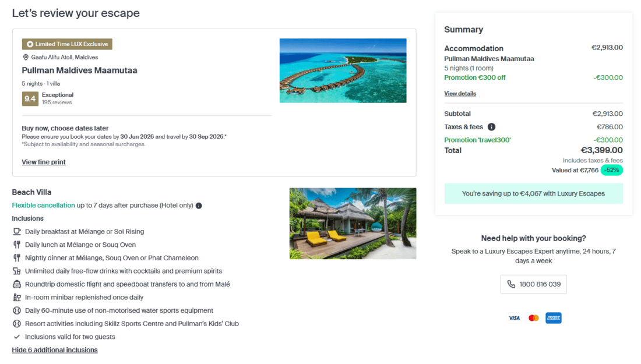Click the -52% discount badge
This screenshot has width=641, height=364.
pos(611,170)
